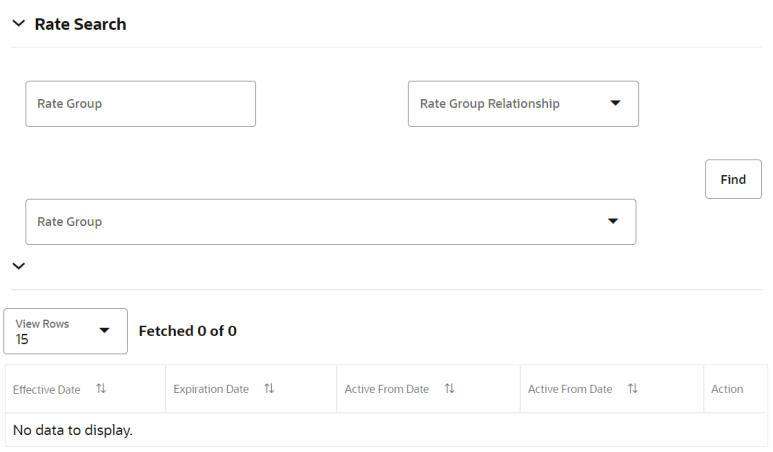This screenshot has height=452, width=773.
Task: Open the wide Rate Group dropdown
Action: tap(331, 222)
